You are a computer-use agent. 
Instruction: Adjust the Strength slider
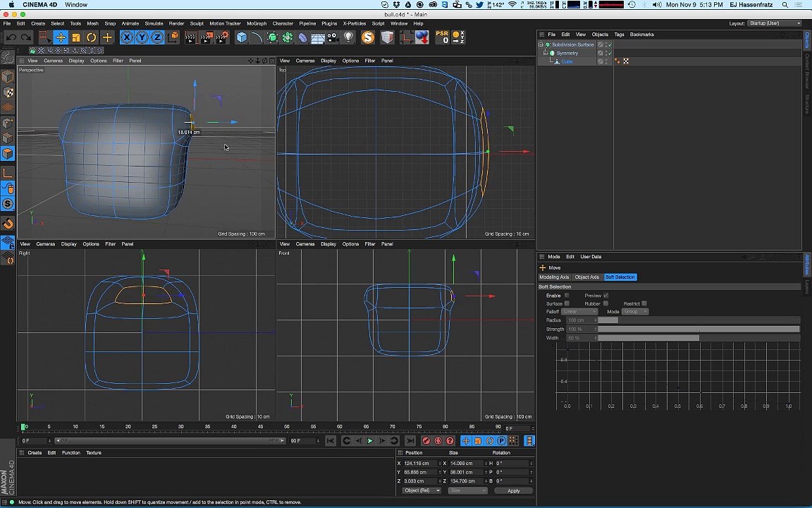[x=699, y=329]
